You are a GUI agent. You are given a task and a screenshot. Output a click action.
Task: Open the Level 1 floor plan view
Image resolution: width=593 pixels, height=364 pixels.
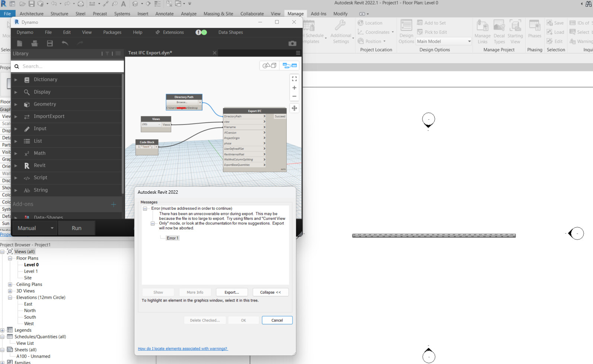tap(31, 271)
